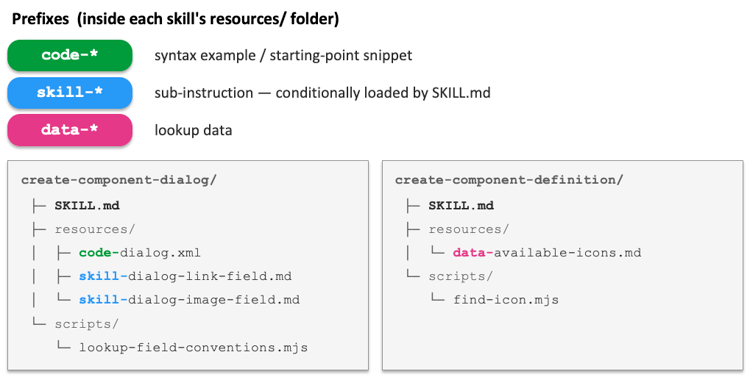Screen dimensions: 750x377
Task: Click the green code-* prefix badge
Action: click(x=70, y=55)
